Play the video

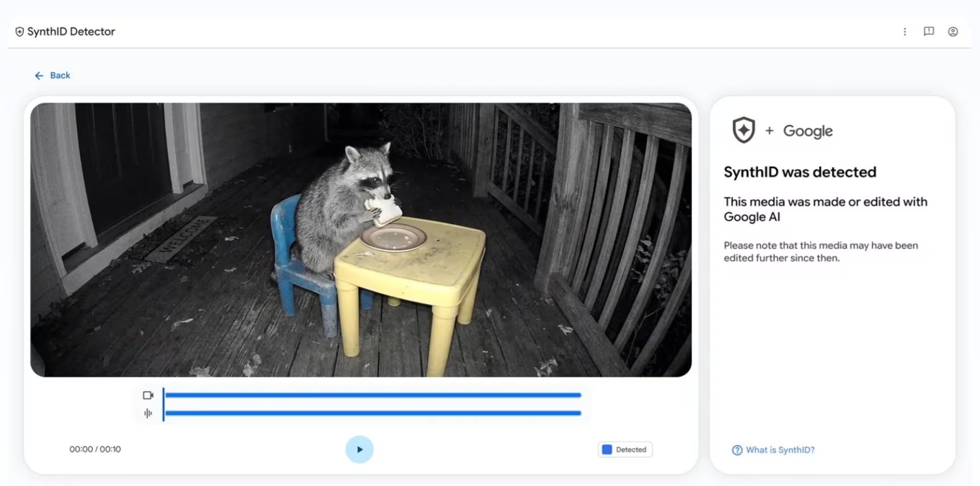pos(359,449)
